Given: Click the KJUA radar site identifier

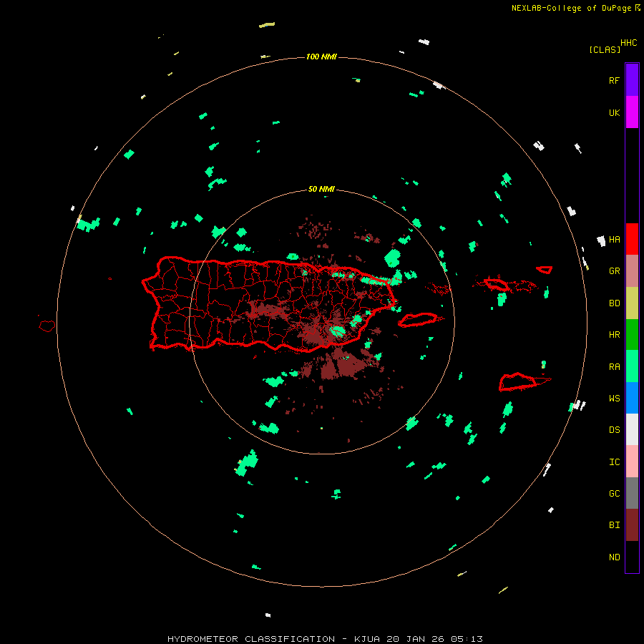Looking at the screenshot, I should (x=367, y=639).
